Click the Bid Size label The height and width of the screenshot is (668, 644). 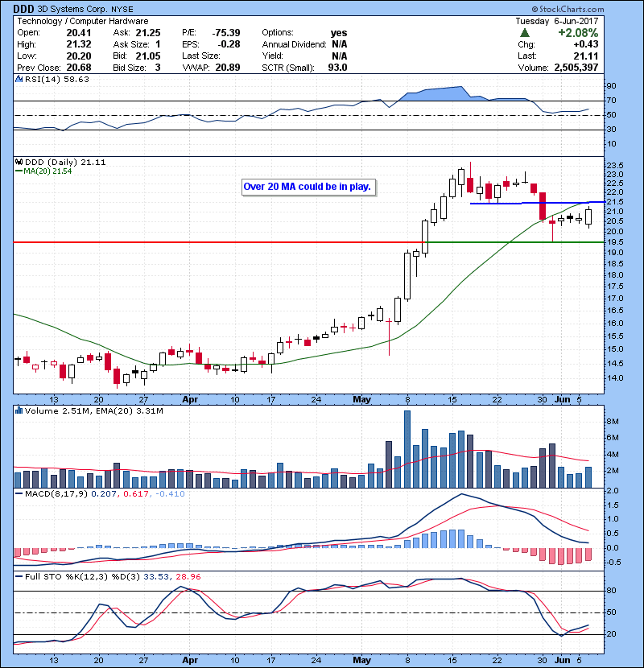click(x=130, y=68)
